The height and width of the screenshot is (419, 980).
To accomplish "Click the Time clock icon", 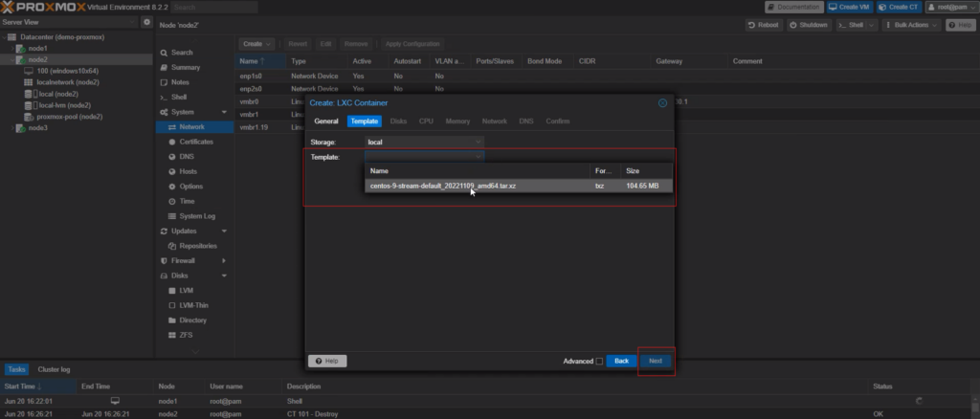I will coord(173,201).
